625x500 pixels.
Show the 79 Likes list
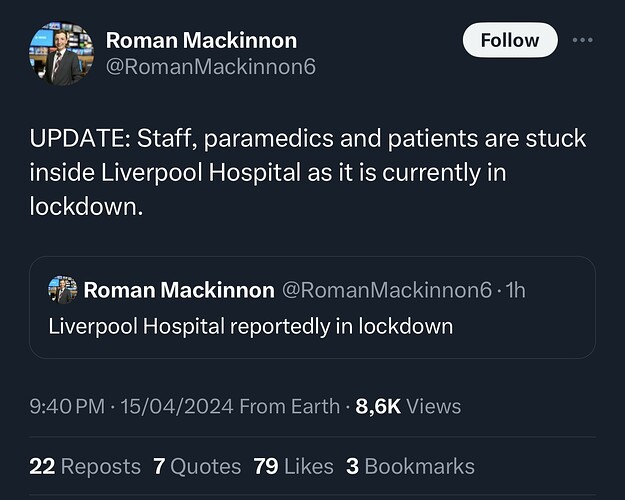(292, 466)
